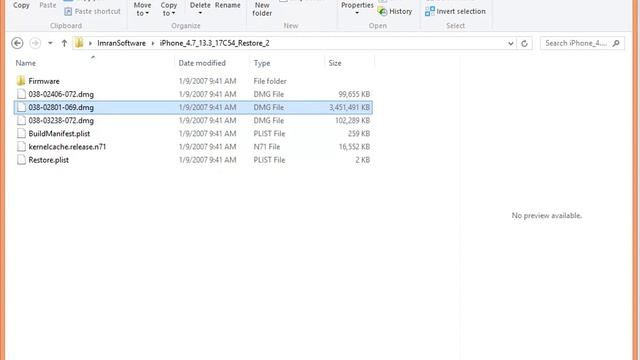This screenshot has height=360, width=640.
Task: Click the Paste ribbon button
Action: [x=48, y=5]
